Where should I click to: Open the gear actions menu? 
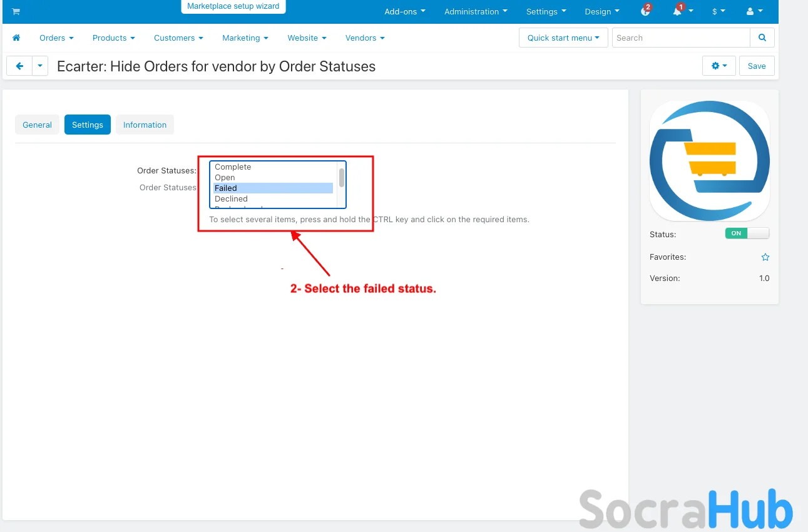coord(719,66)
